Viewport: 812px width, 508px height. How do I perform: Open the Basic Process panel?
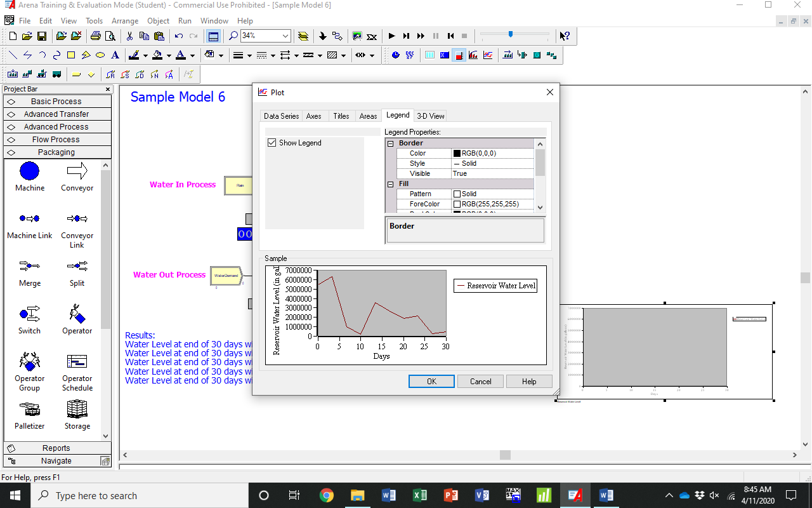tap(56, 102)
